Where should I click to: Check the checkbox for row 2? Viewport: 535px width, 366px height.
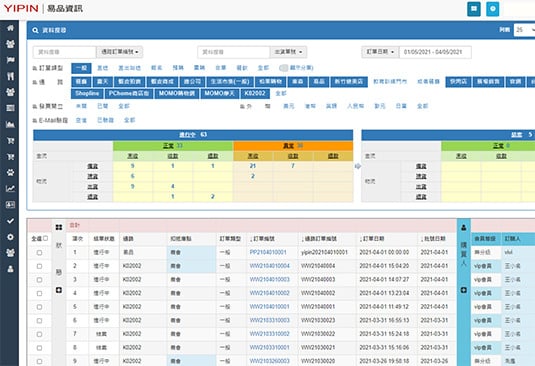39,266
